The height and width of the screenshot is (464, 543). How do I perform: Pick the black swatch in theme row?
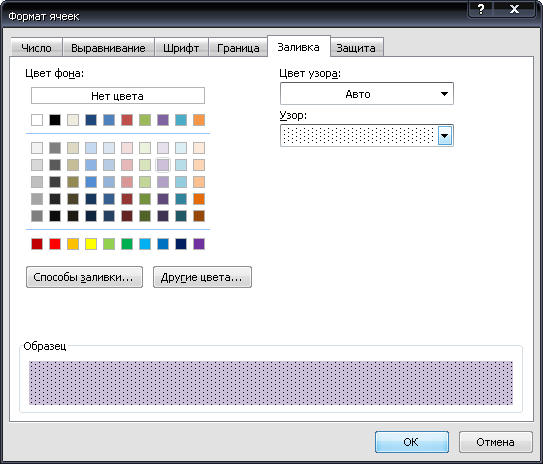pyautogui.click(x=55, y=120)
